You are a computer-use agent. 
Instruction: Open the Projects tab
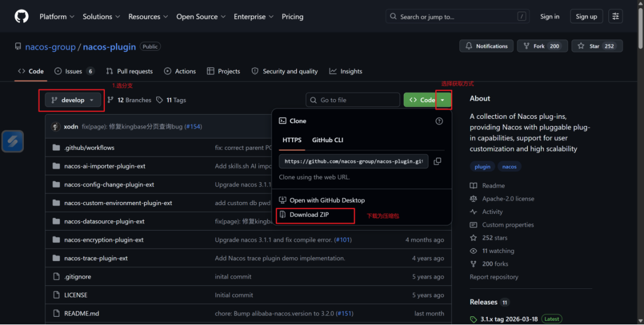pos(223,72)
